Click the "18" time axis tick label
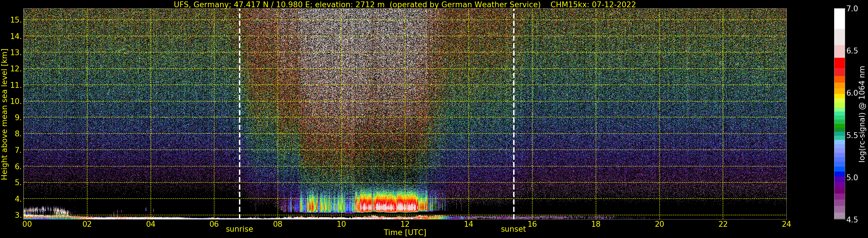Screen dimensions: 868x238 (x=596, y=224)
